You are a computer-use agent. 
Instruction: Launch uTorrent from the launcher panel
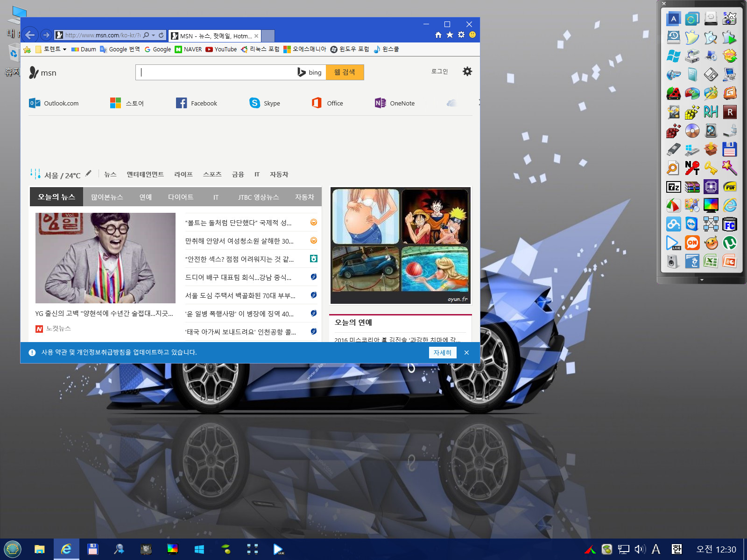click(x=730, y=243)
